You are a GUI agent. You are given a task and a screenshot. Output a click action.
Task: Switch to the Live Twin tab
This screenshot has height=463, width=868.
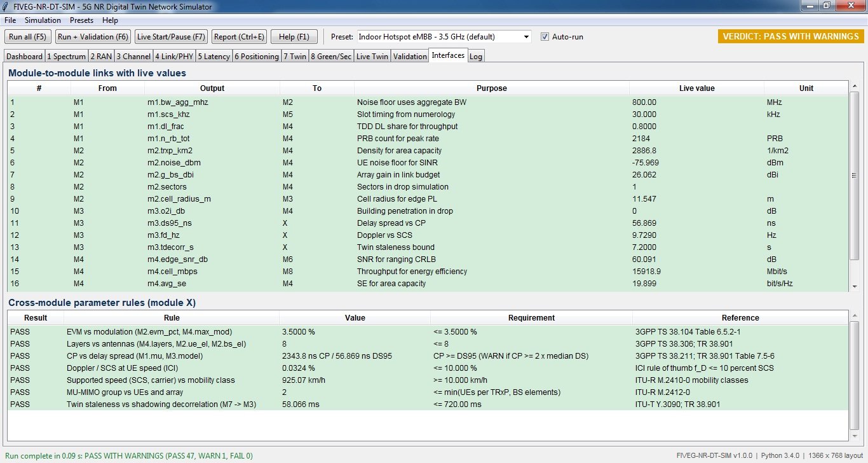pyautogui.click(x=372, y=57)
